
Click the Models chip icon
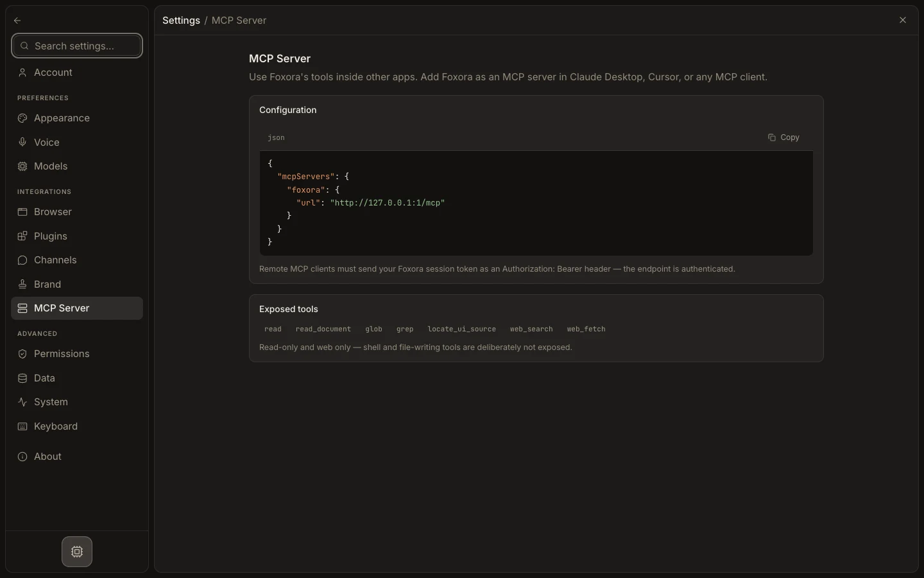[22, 166]
